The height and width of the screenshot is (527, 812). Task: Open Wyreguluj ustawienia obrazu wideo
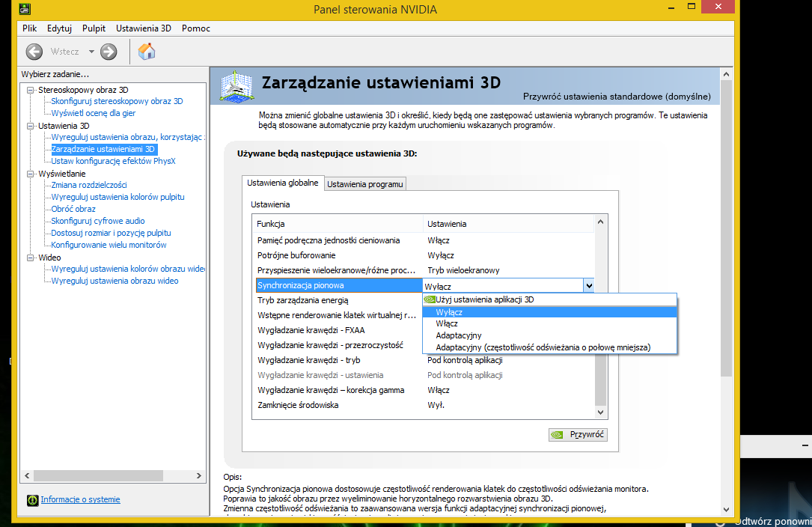tap(115, 280)
